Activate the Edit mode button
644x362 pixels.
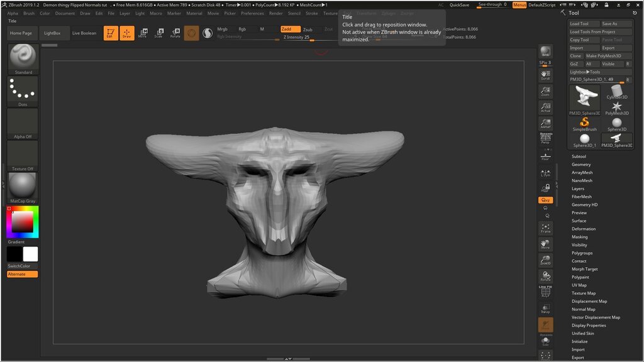click(111, 33)
